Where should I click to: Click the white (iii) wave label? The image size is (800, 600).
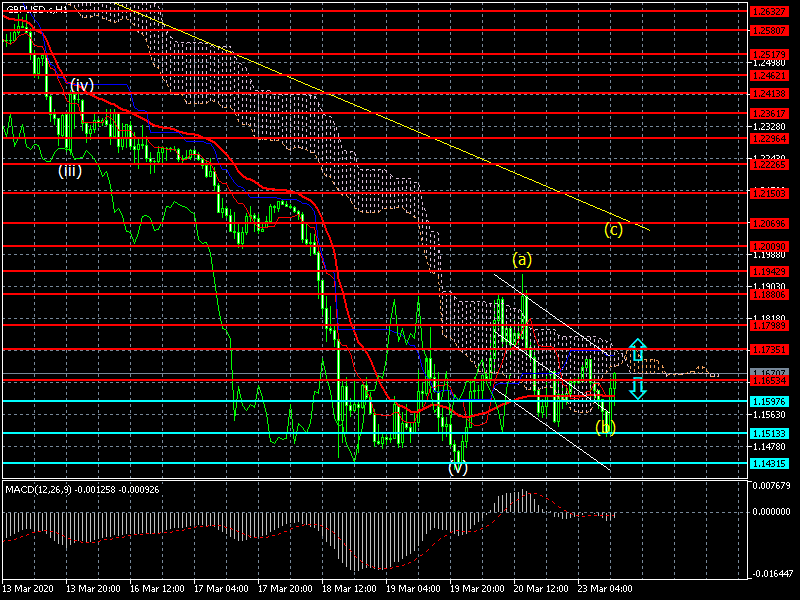[x=69, y=170]
